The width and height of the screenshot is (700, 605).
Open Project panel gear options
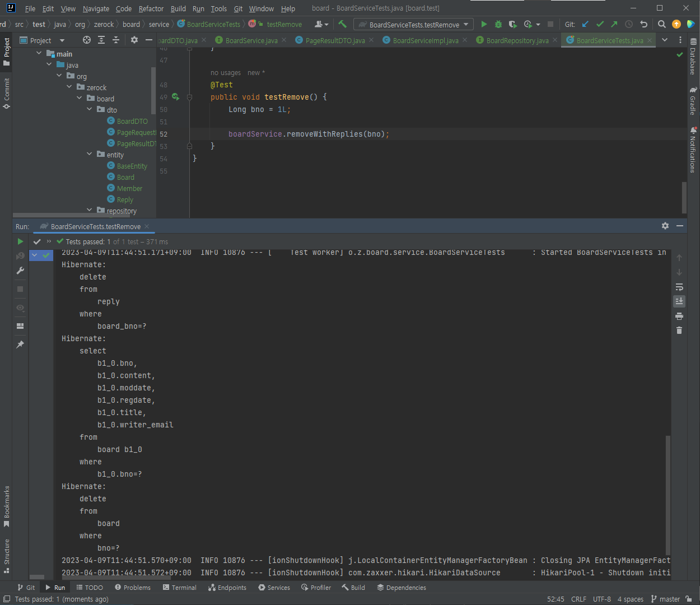click(x=134, y=40)
